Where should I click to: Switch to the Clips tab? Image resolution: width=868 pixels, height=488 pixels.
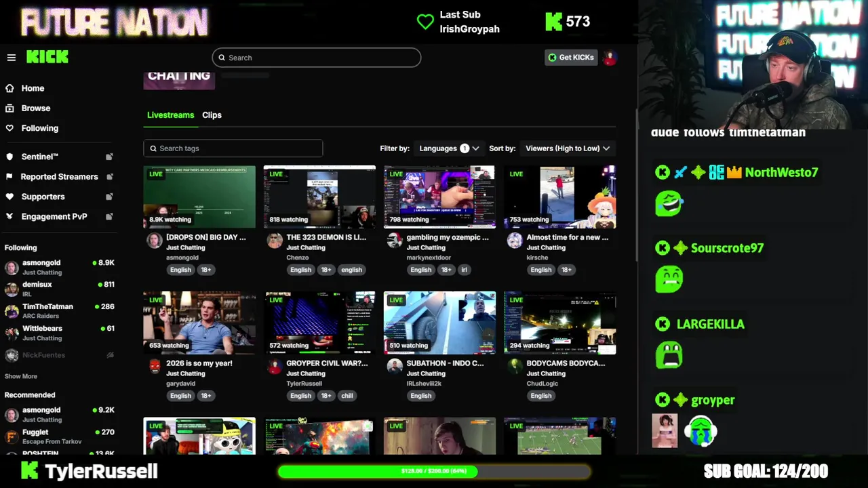pyautogui.click(x=212, y=115)
